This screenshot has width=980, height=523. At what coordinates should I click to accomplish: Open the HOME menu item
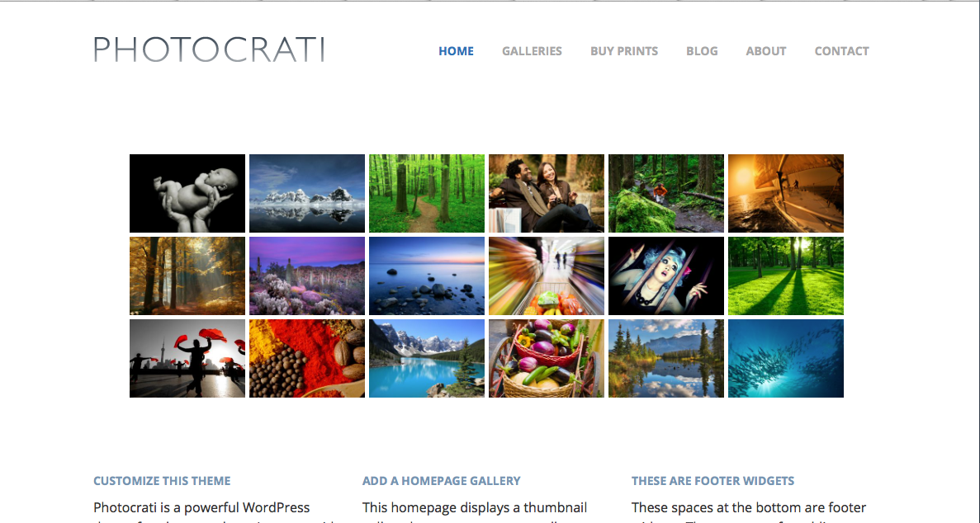point(457,51)
